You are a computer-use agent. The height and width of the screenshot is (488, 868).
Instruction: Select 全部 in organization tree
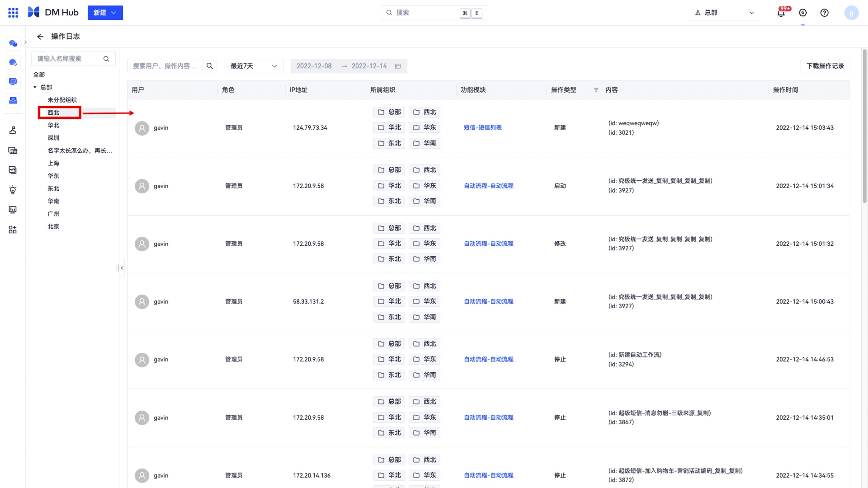[x=39, y=75]
